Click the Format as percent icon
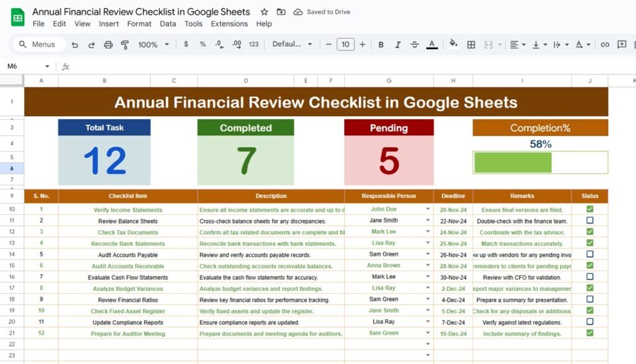Viewport: 636px width, 364px height. tap(202, 44)
